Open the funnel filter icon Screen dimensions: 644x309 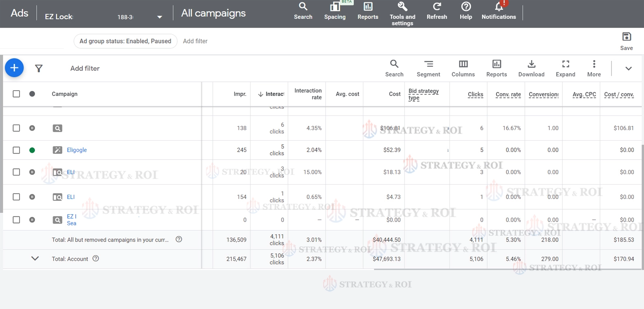pyautogui.click(x=39, y=68)
